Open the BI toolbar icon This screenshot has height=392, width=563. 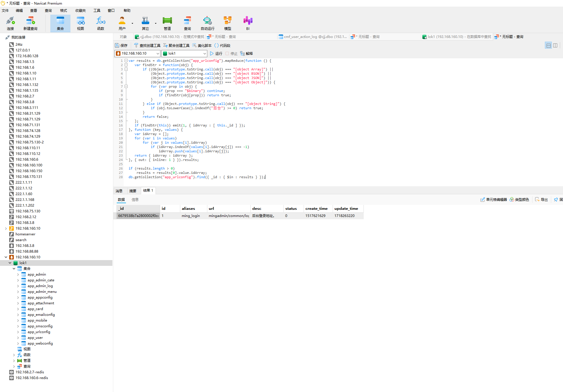[248, 23]
